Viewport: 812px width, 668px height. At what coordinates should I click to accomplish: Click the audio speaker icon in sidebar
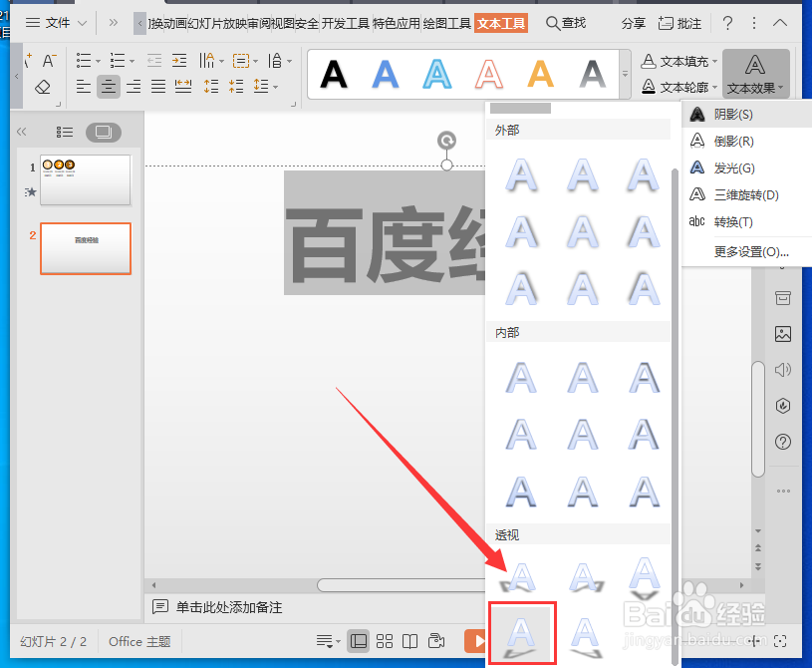[x=782, y=370]
